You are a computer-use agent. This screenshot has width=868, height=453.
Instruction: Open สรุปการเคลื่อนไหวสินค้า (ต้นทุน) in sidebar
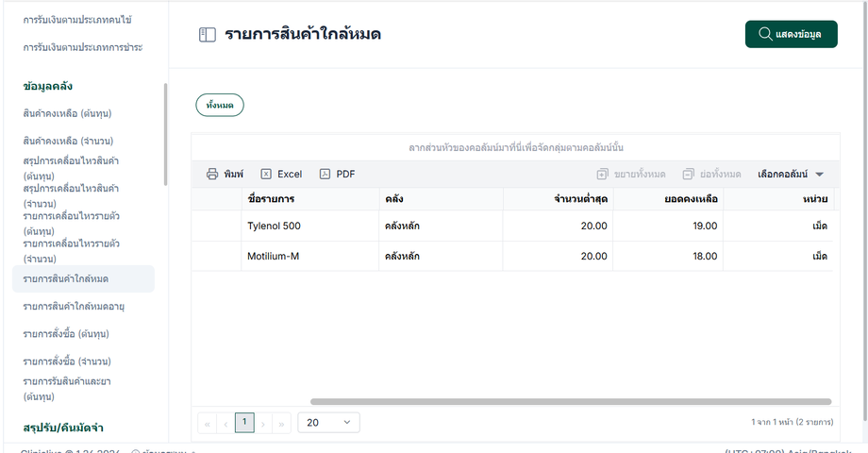click(71, 168)
